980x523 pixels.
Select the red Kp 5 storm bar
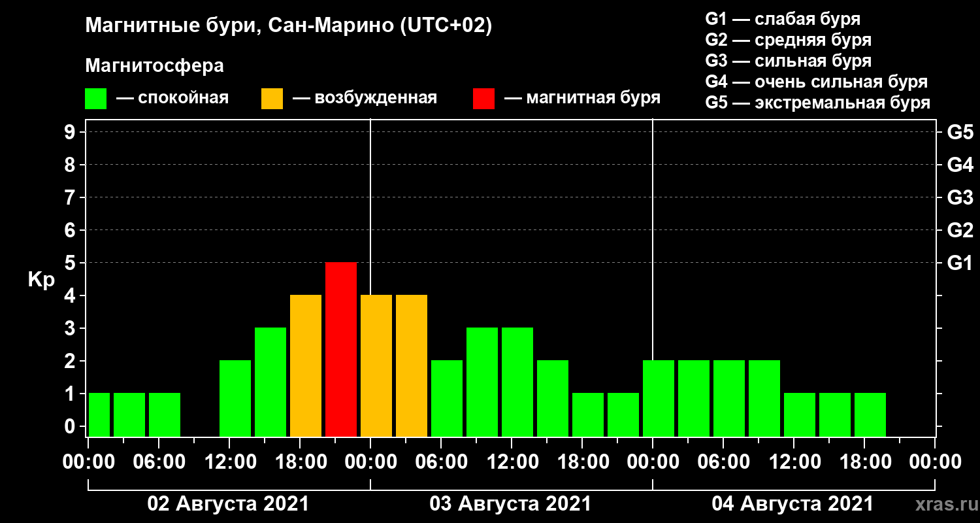coord(341,349)
